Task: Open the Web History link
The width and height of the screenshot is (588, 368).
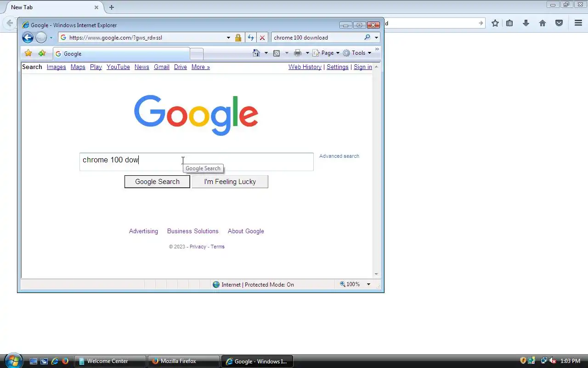Action: point(305,67)
